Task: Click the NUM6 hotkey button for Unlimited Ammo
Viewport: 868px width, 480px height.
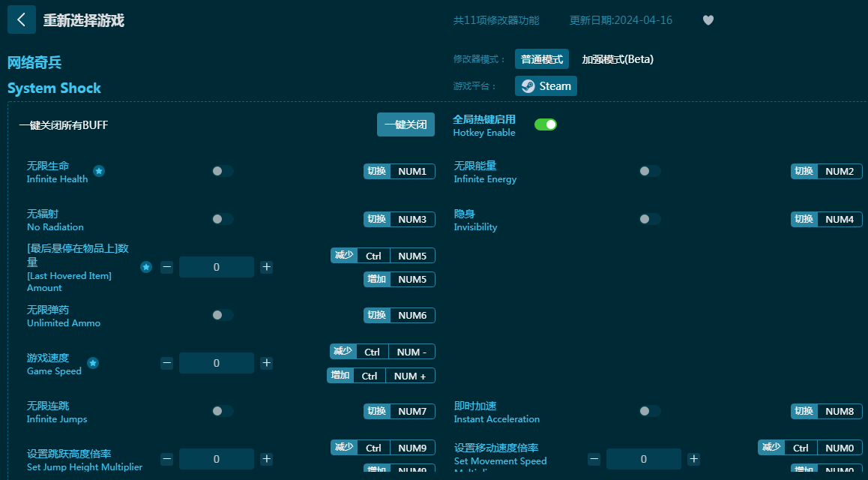Action: pos(399,315)
